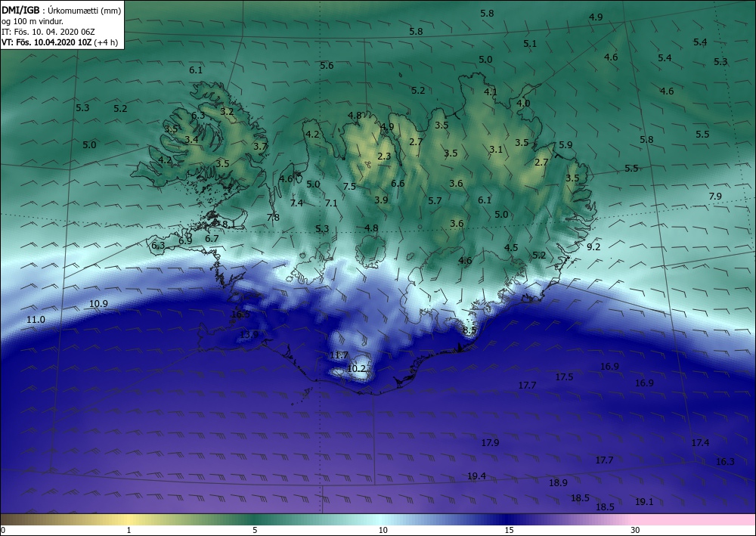This screenshot has width=756, height=536.
Task: Click the 18.9 value on the map
Action: point(559,482)
